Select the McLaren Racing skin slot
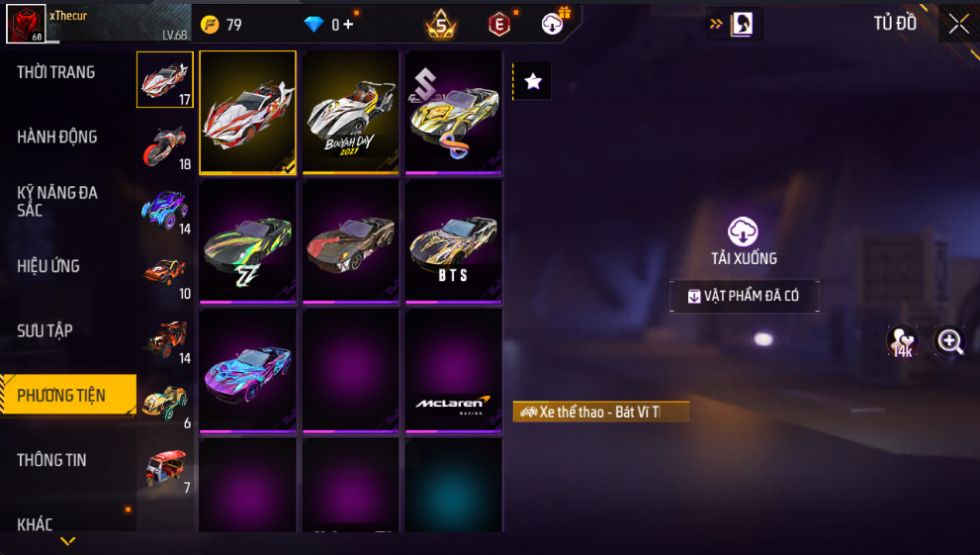 tap(454, 371)
